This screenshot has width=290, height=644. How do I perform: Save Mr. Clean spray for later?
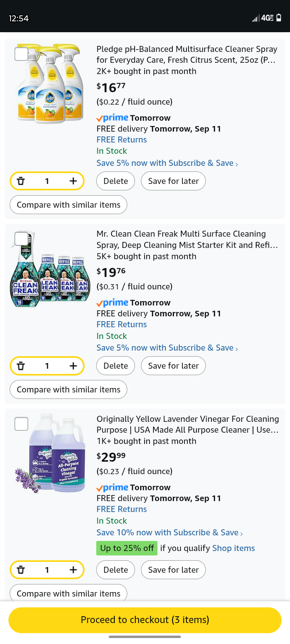point(173,366)
